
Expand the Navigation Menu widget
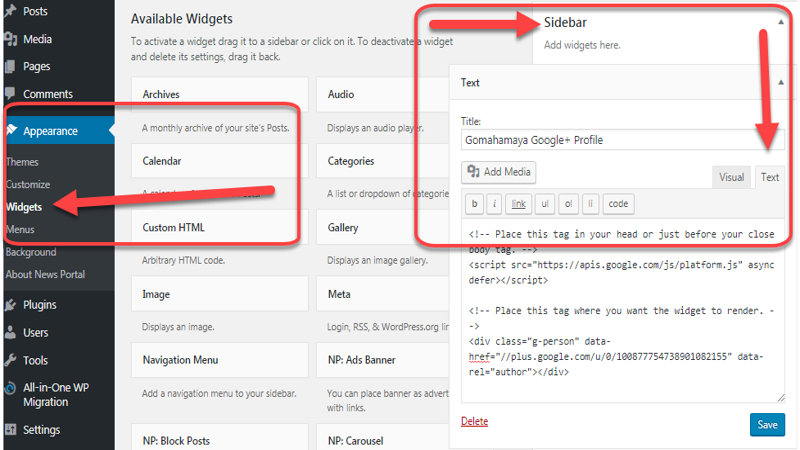click(220, 360)
